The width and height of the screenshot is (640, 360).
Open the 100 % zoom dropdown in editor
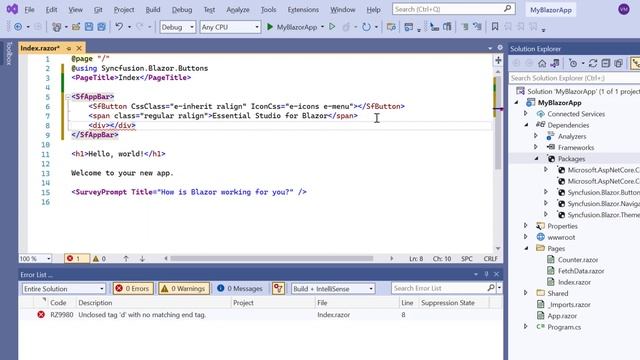pyautogui.click(x=36, y=259)
